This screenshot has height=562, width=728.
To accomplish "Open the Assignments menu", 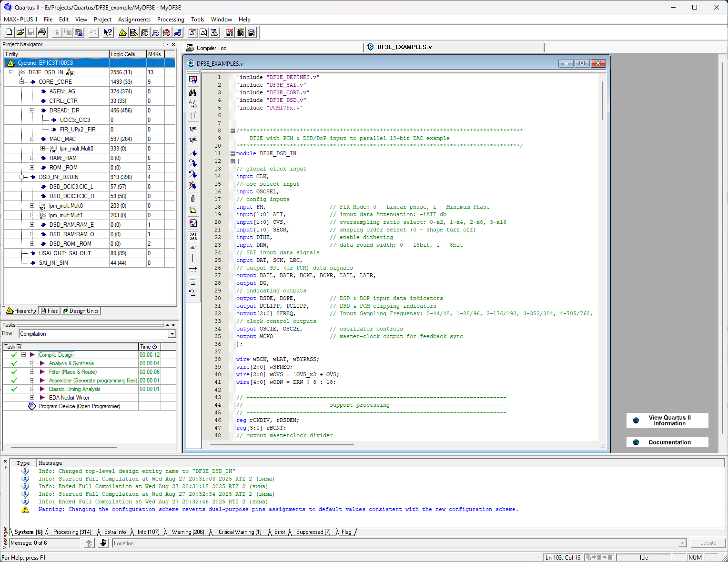I will coord(134,20).
